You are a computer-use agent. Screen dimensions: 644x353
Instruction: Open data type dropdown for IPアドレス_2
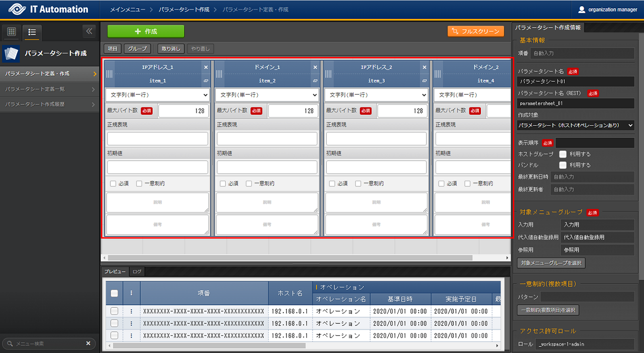tap(376, 95)
